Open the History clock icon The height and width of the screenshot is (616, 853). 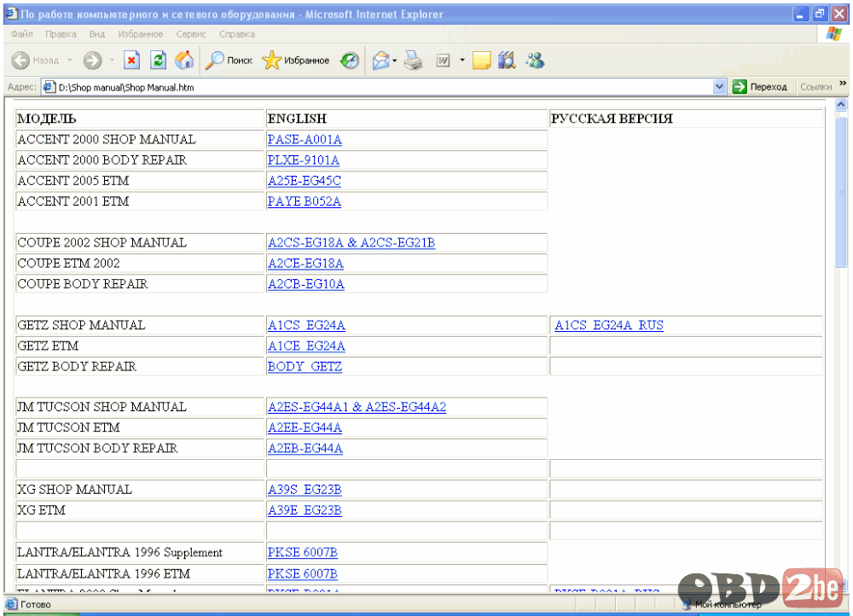pos(350,61)
